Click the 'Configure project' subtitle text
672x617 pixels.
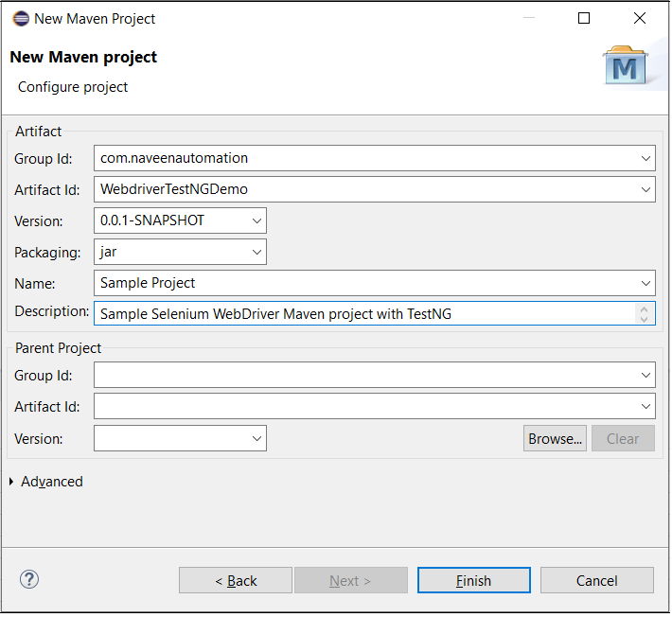[x=73, y=87]
